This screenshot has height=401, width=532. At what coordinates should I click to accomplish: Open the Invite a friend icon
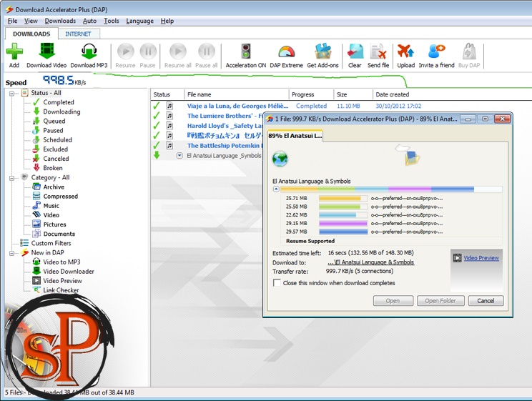[x=436, y=52]
